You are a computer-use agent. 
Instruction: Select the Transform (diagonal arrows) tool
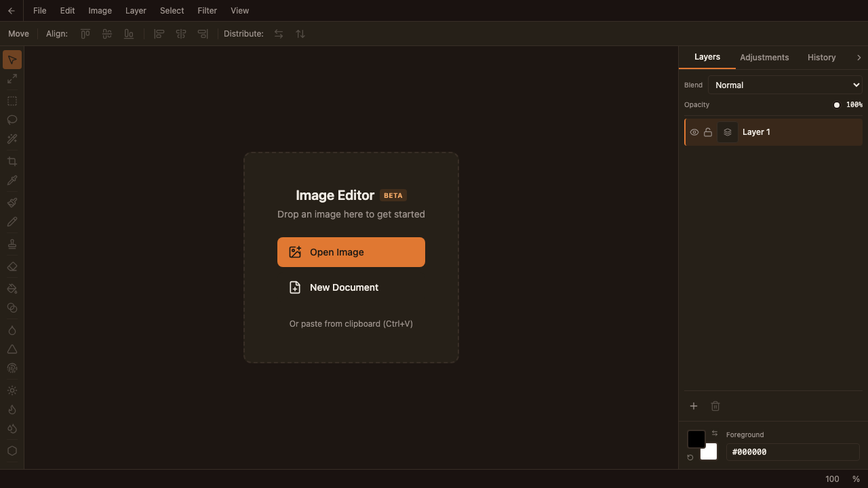pyautogui.click(x=12, y=79)
